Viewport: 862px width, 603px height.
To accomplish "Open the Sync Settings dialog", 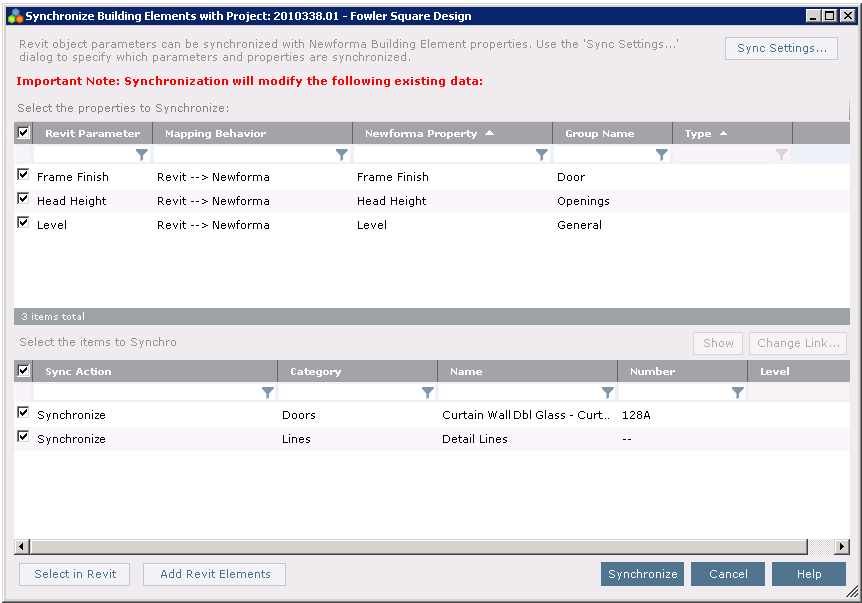I will (x=781, y=48).
